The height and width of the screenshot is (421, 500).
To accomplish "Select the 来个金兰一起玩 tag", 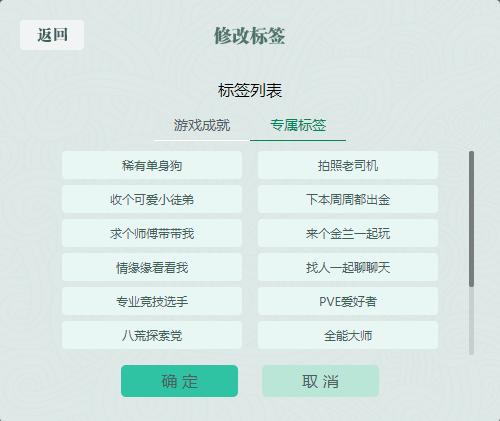I will pos(348,233).
